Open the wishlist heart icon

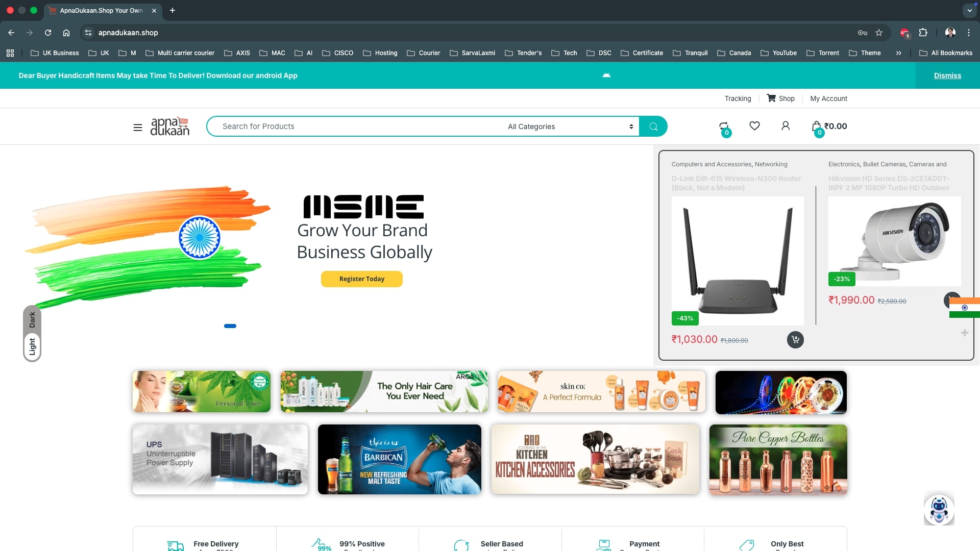[x=754, y=126]
